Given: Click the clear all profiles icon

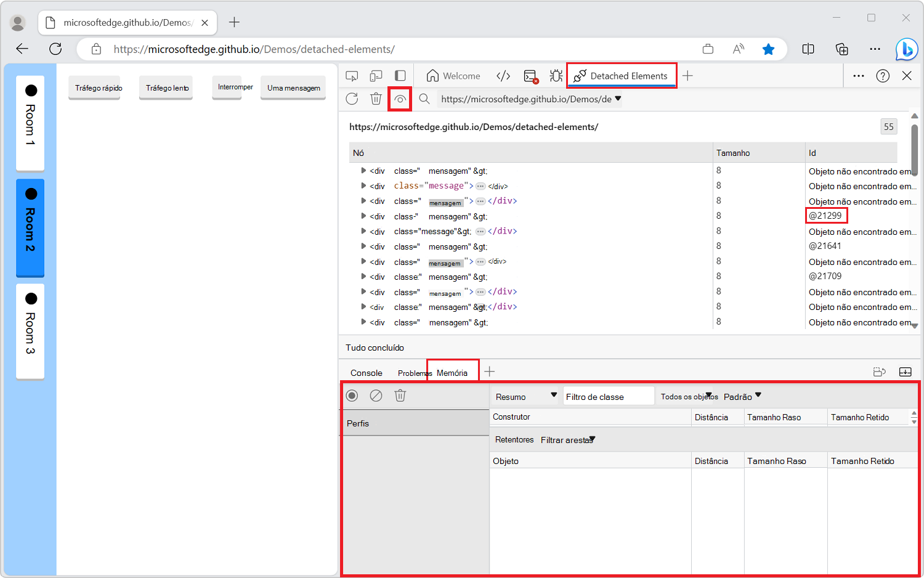Looking at the screenshot, I should click(x=376, y=396).
